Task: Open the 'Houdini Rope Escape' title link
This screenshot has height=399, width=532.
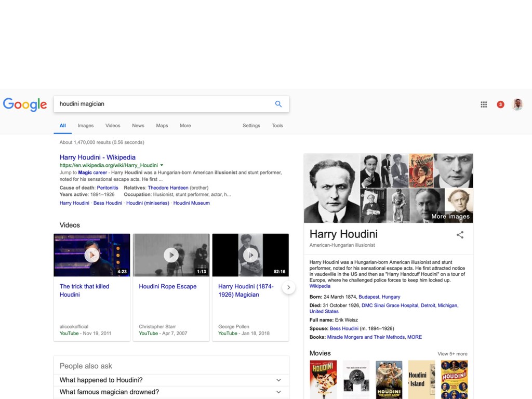Action: coord(168,286)
